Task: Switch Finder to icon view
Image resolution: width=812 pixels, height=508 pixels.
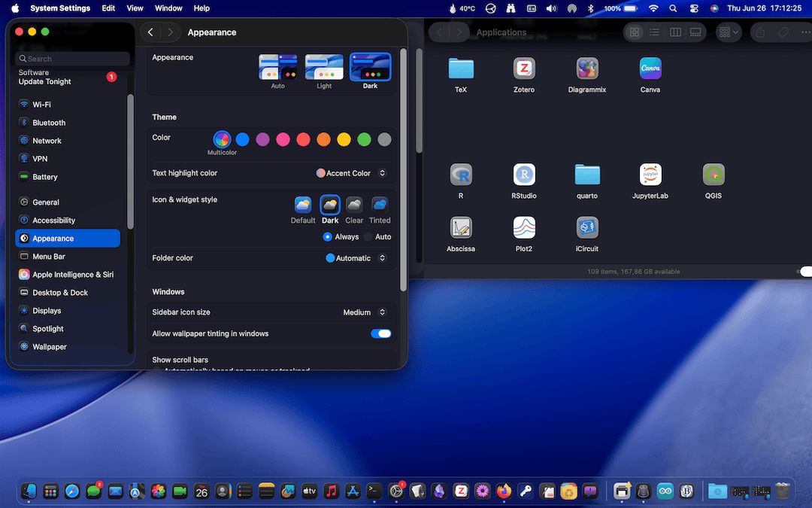Action: 634,32
